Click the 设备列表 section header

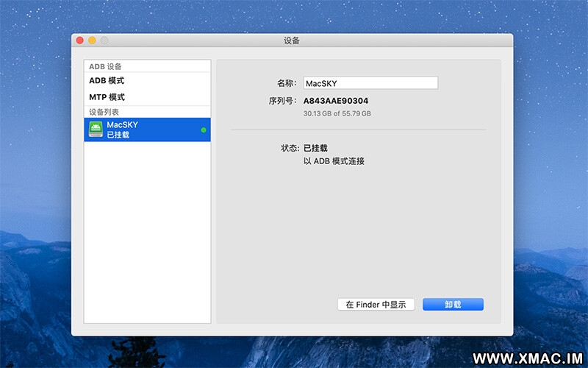tap(104, 112)
